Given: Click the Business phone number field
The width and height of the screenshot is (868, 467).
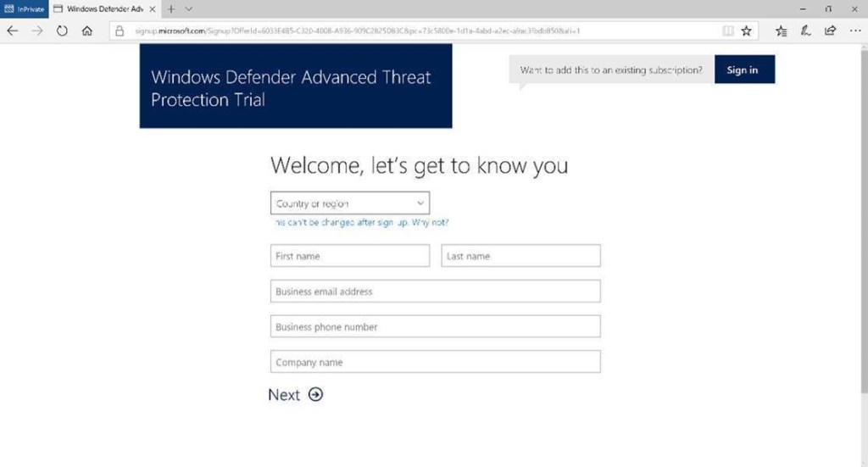Looking at the screenshot, I should (436, 326).
